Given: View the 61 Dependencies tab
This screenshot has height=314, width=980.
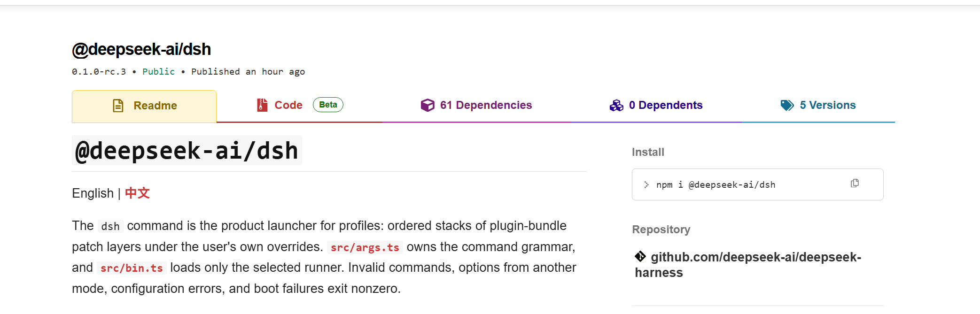Looking at the screenshot, I should (476, 106).
